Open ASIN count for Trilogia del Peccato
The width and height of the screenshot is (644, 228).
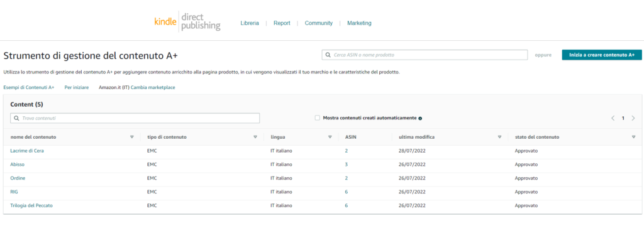click(x=347, y=205)
